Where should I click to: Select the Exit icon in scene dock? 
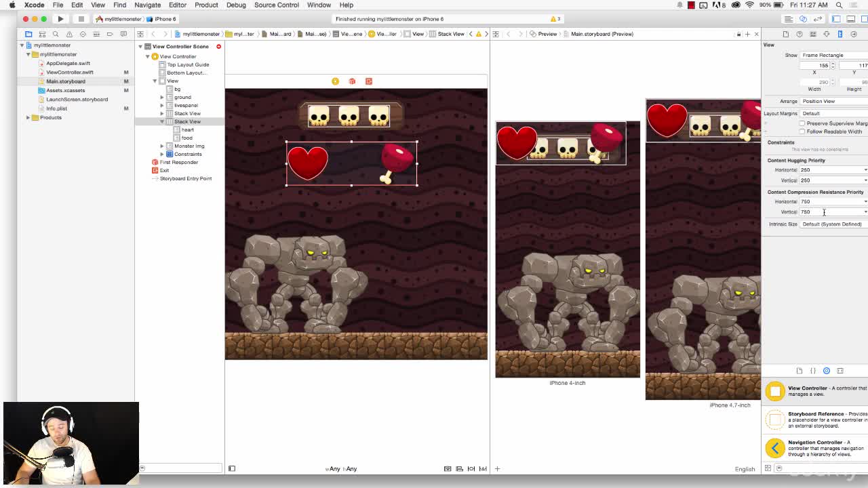(369, 81)
